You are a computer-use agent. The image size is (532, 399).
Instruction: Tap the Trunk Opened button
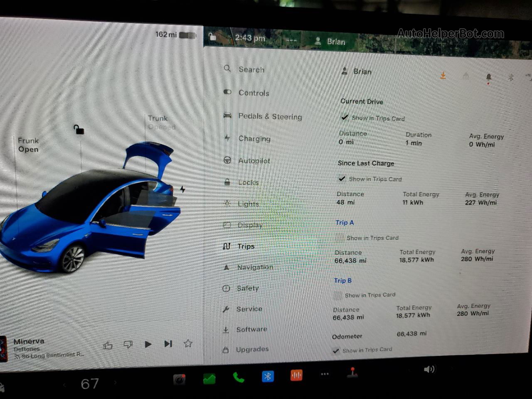[162, 123]
